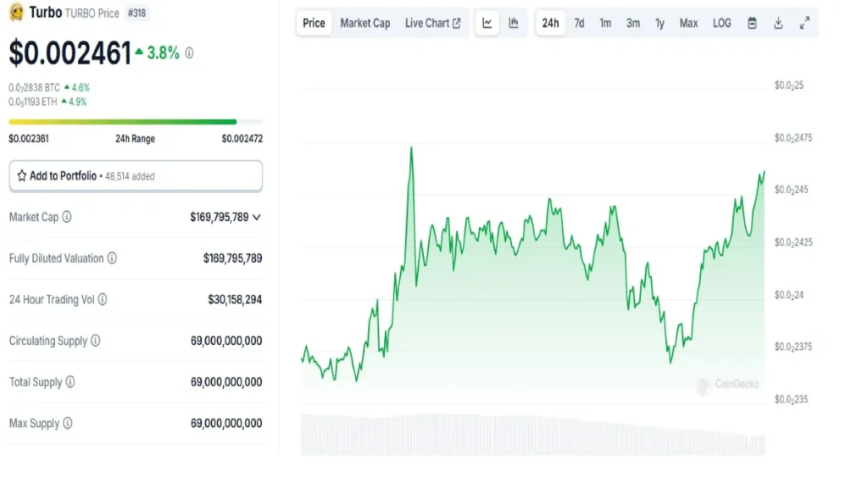The height and width of the screenshot is (488, 868).
Task: Expand chart to fullscreen
Action: pos(804,23)
